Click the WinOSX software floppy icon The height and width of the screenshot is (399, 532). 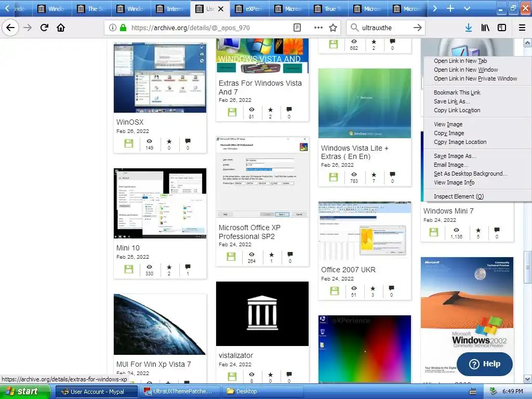[x=129, y=143]
